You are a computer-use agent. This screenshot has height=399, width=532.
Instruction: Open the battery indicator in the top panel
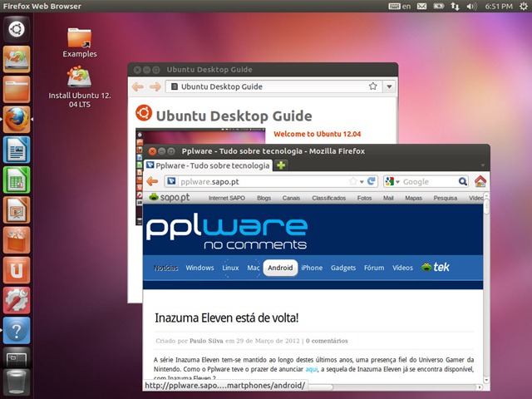tap(438, 6)
